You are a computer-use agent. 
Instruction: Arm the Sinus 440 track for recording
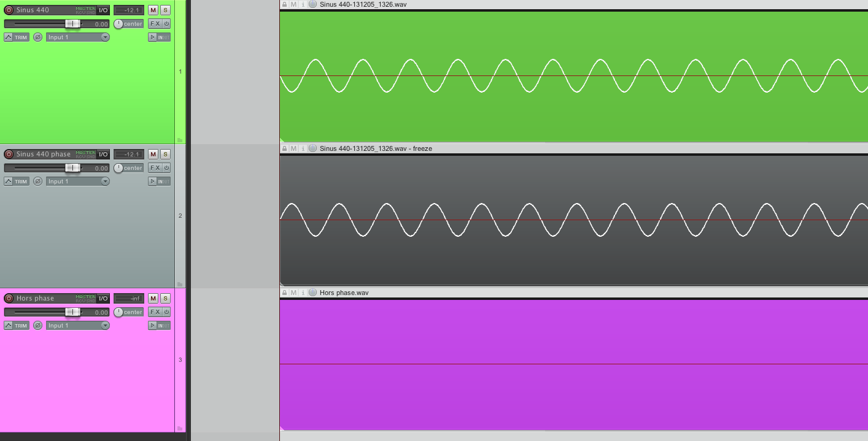coord(9,10)
